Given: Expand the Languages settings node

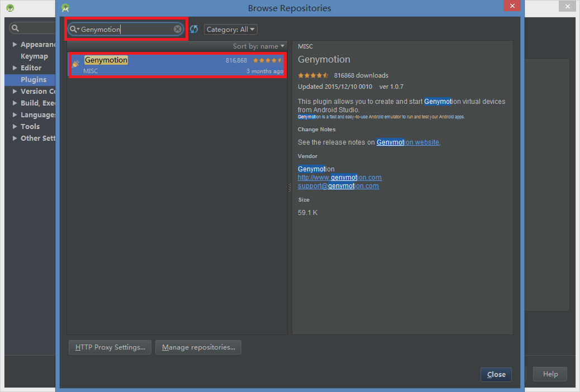Looking at the screenshot, I should point(15,114).
